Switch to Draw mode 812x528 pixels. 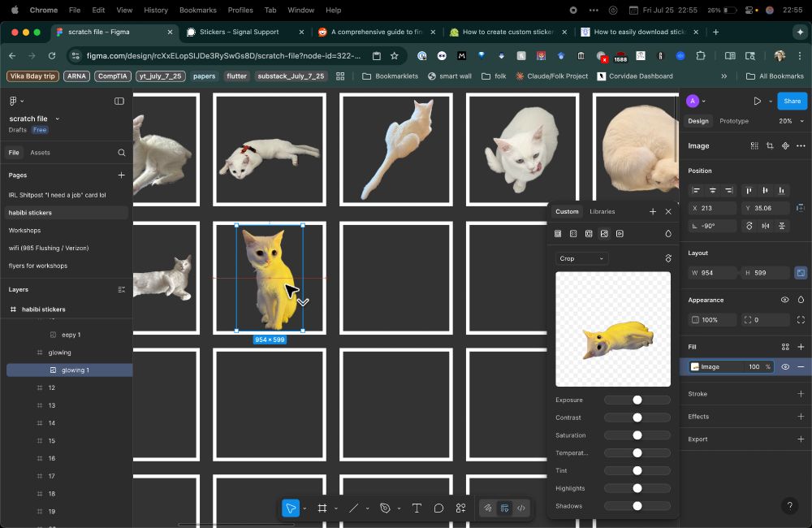488,509
